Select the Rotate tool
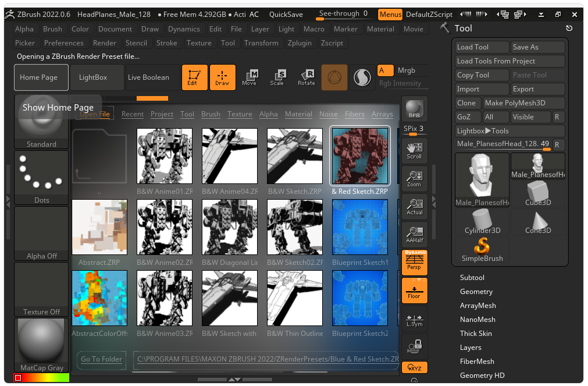The width and height of the screenshot is (588, 386). pos(307,77)
